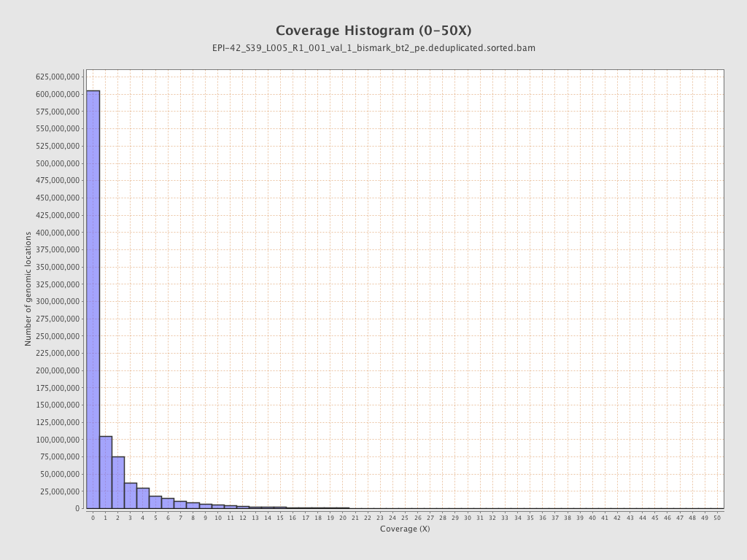This screenshot has width=747, height=560.
Task: Click the y-axis value 600,000,000
Action: pos(58,94)
